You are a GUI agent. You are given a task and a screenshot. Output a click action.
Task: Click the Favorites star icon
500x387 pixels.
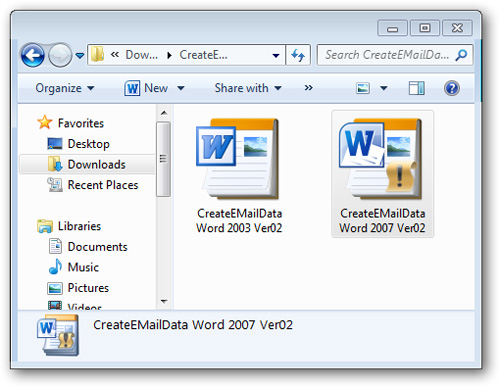click(45, 122)
